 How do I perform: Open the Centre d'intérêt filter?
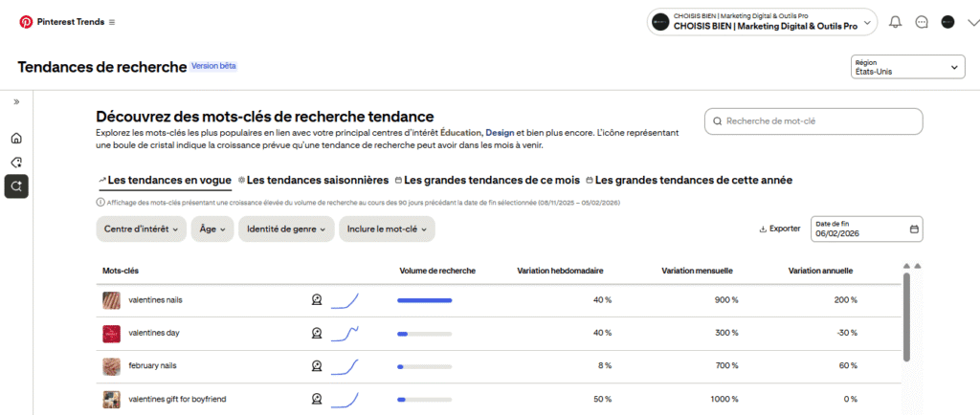(x=142, y=229)
